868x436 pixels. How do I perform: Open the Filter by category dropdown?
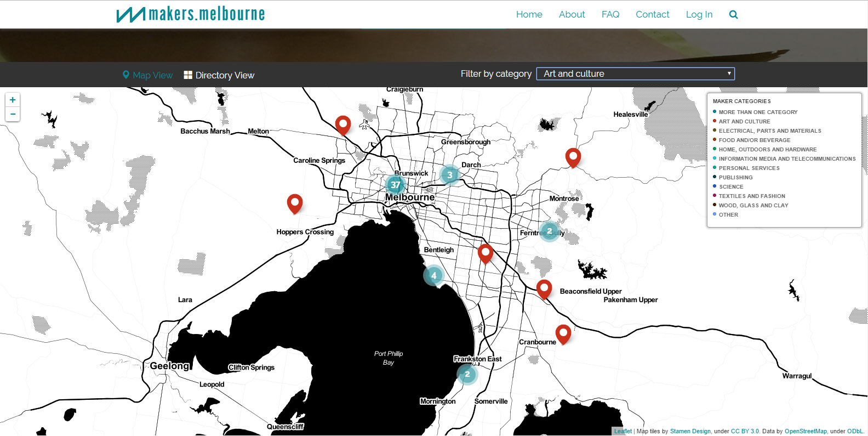636,73
